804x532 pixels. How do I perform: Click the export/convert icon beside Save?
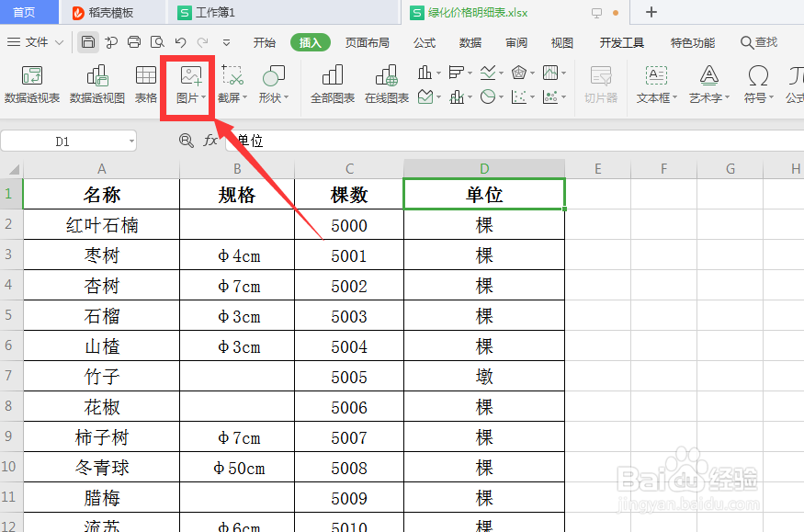[111, 42]
